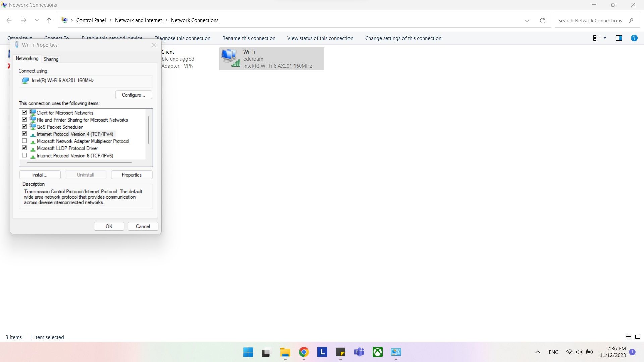This screenshot has height=362, width=644.
Task: Click the File Explorer taskbar icon
Action: coord(285,352)
